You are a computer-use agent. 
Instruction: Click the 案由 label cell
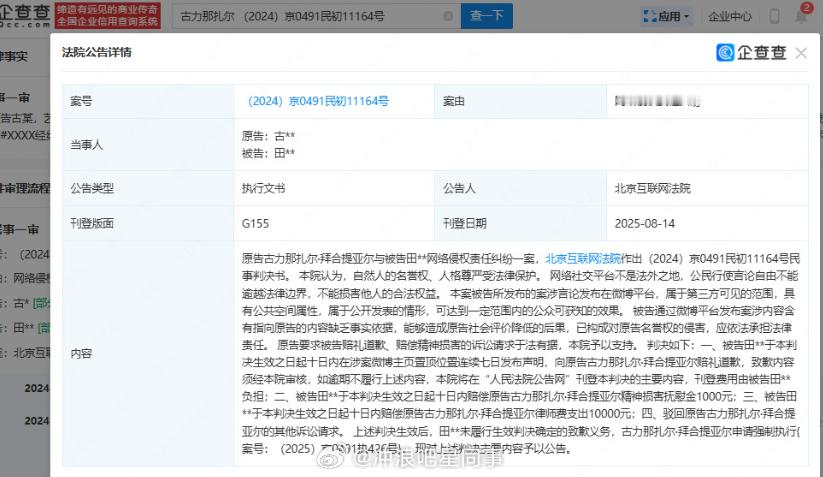[520, 101]
